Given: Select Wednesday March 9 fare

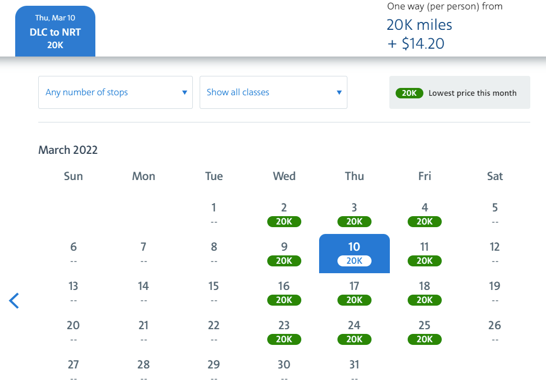Looking at the screenshot, I should pyautogui.click(x=284, y=253).
